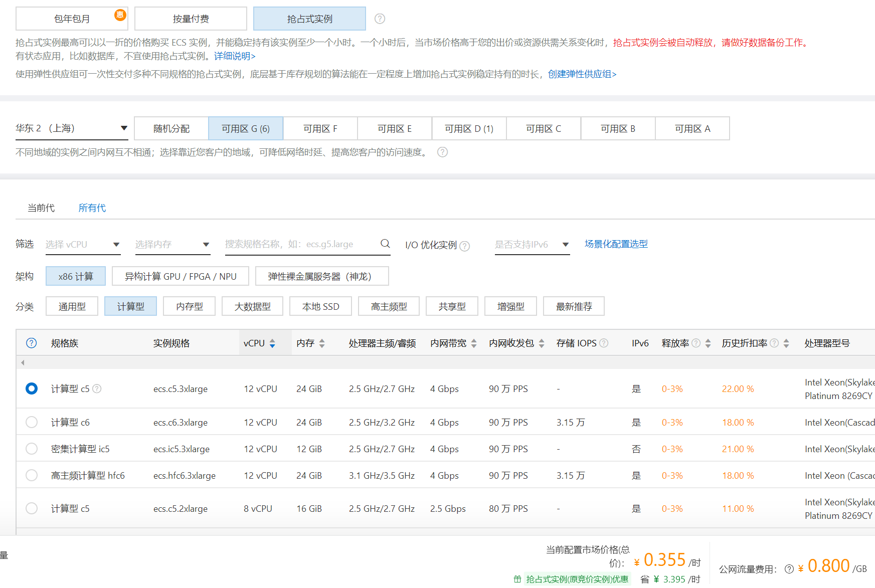Select ecs.c6.3xlarge radio button
Screen dimensions: 875x588
point(32,422)
